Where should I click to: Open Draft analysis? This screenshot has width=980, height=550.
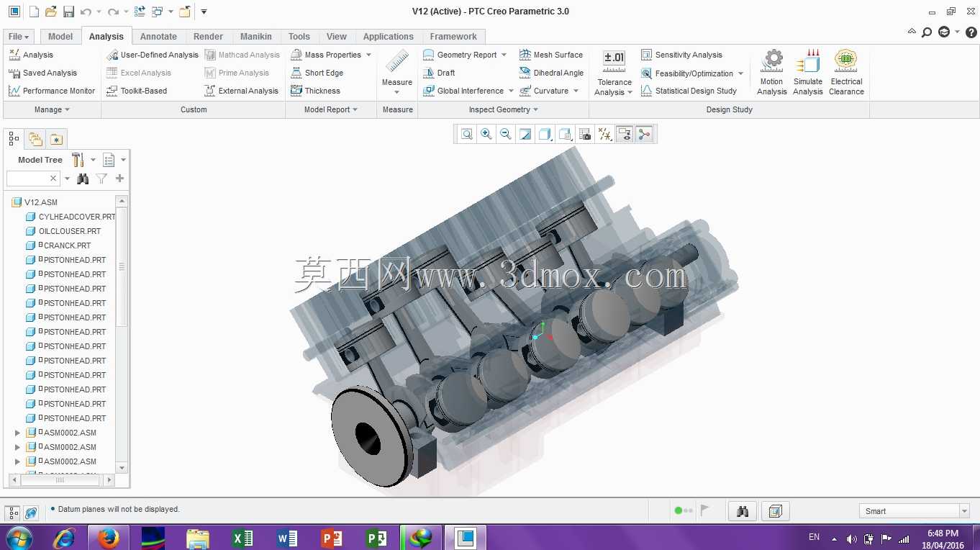click(x=439, y=73)
